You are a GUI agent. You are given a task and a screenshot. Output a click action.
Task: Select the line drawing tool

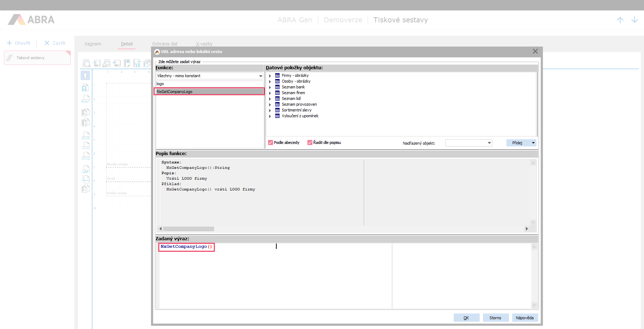86,146
